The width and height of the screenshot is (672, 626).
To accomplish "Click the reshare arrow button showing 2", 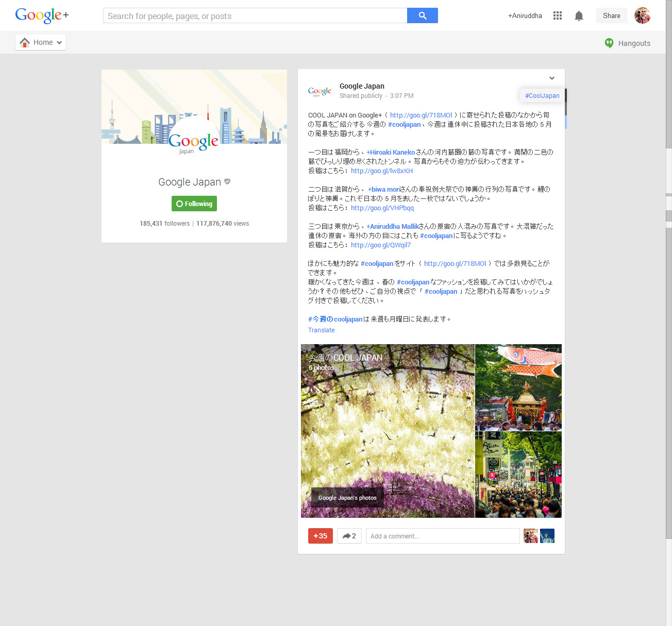I will pyautogui.click(x=349, y=536).
